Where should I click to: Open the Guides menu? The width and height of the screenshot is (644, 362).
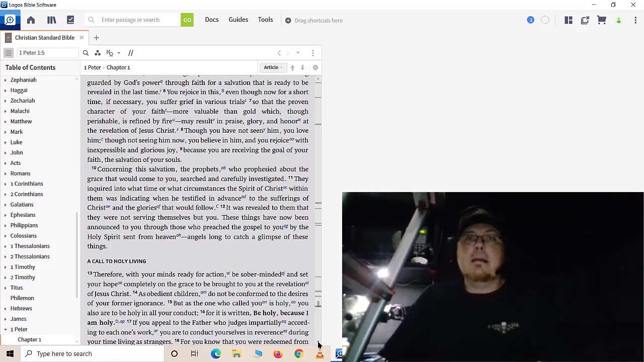[x=238, y=20]
